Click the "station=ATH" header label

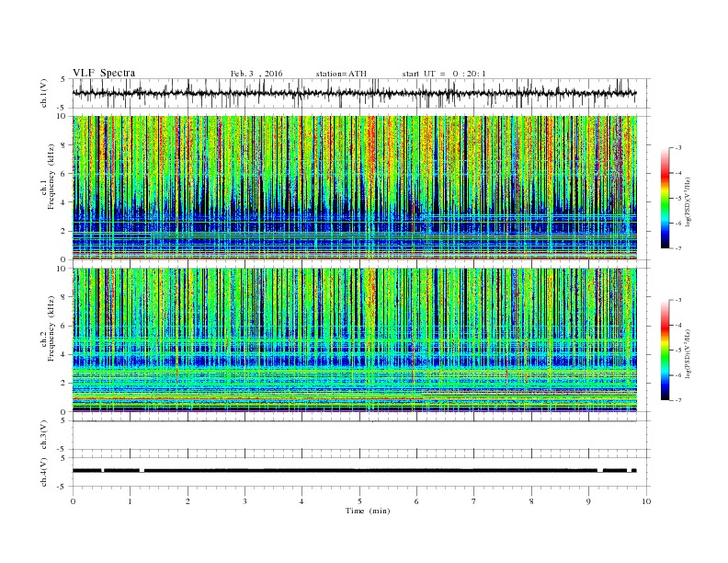(341, 74)
